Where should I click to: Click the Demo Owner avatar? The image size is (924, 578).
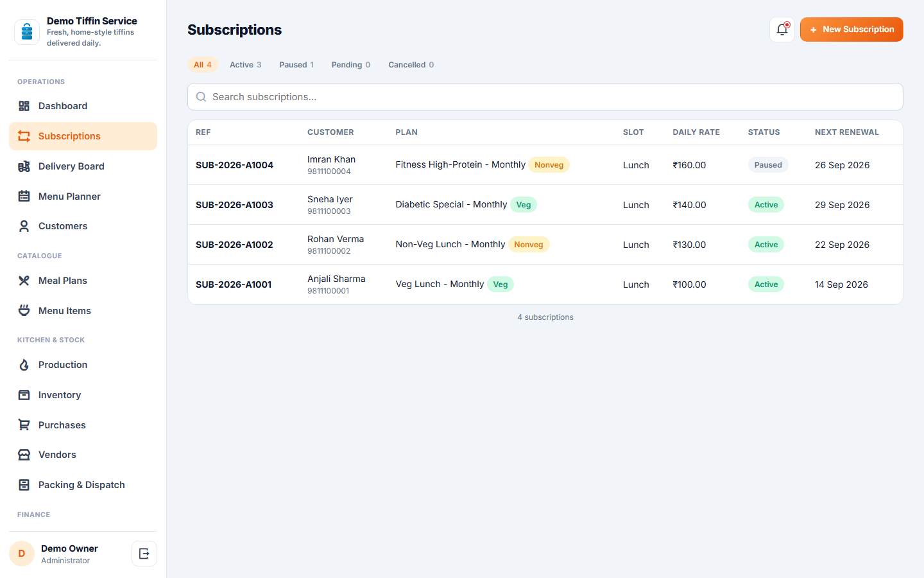pos(22,554)
